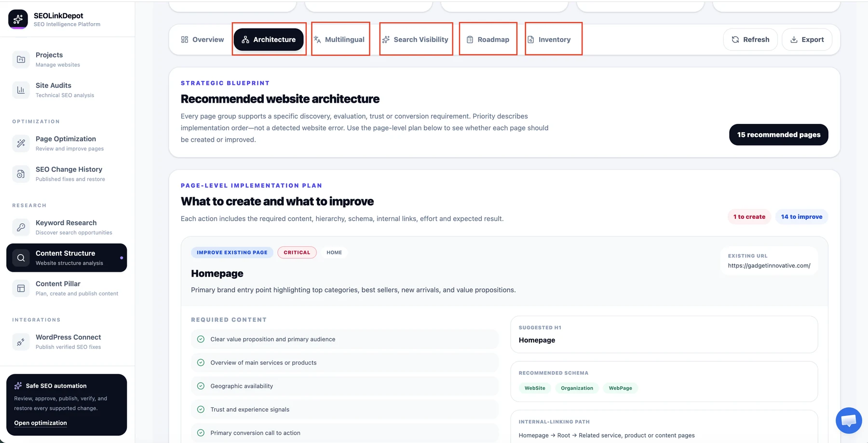Click the Suggested H1 Homepage value

point(537,340)
